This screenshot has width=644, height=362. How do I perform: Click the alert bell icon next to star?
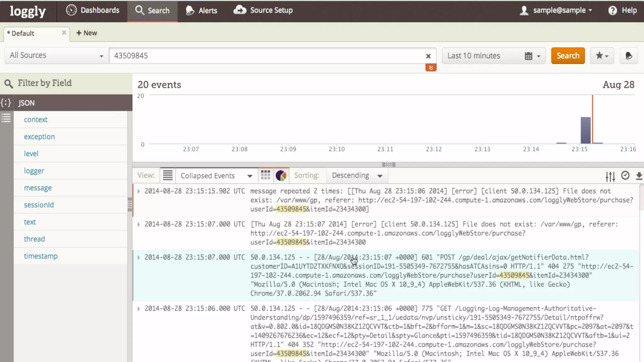coord(628,56)
